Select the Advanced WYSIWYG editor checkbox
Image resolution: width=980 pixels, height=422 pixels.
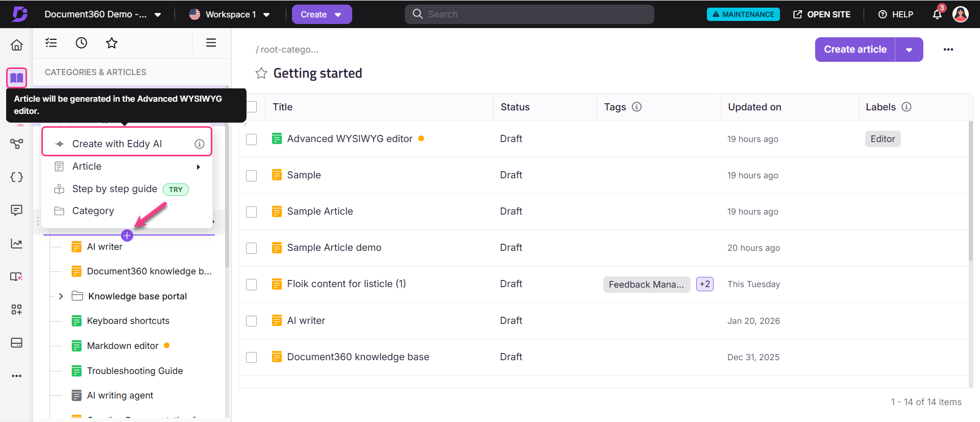click(251, 139)
